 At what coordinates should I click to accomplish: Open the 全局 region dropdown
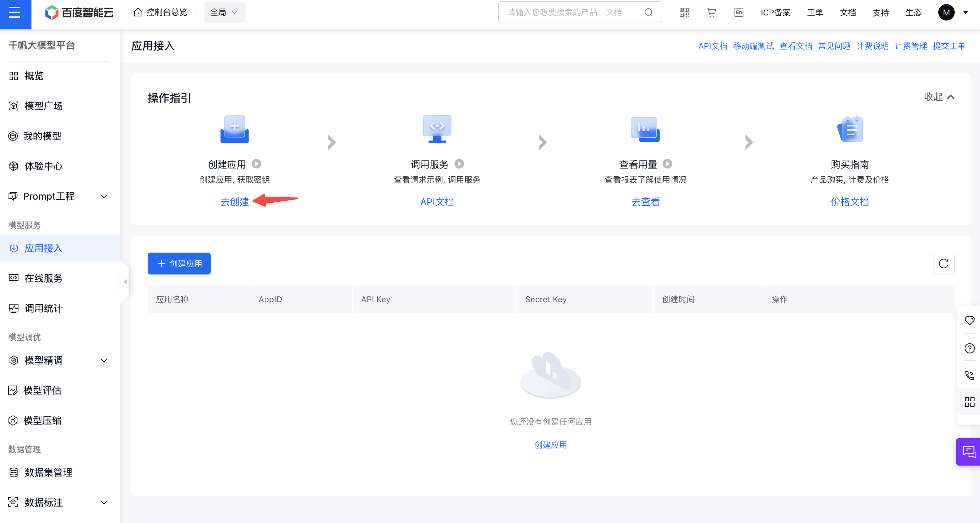point(224,13)
